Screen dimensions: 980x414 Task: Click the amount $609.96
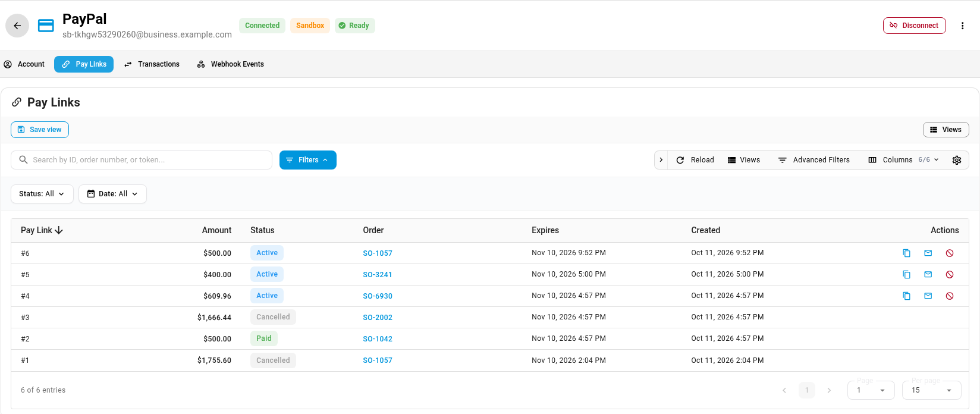(217, 296)
